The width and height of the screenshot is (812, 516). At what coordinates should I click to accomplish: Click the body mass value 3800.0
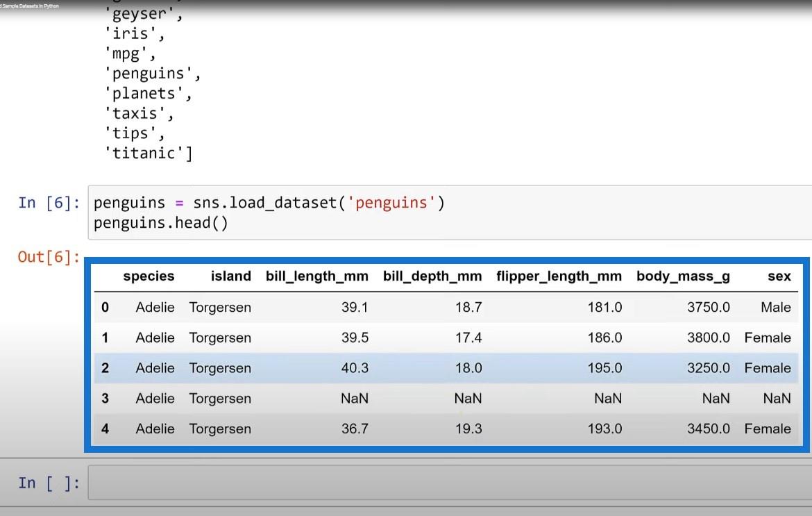(709, 338)
